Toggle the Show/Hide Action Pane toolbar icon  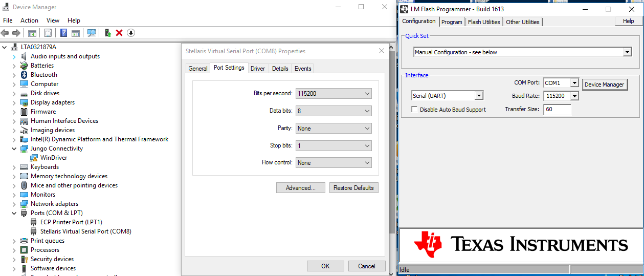point(76,33)
